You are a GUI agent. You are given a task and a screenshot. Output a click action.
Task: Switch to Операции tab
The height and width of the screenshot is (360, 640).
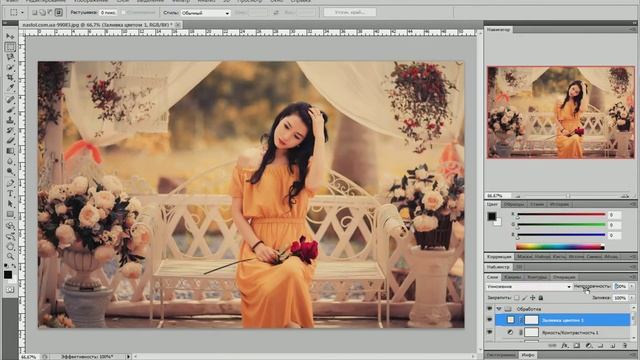click(x=563, y=277)
